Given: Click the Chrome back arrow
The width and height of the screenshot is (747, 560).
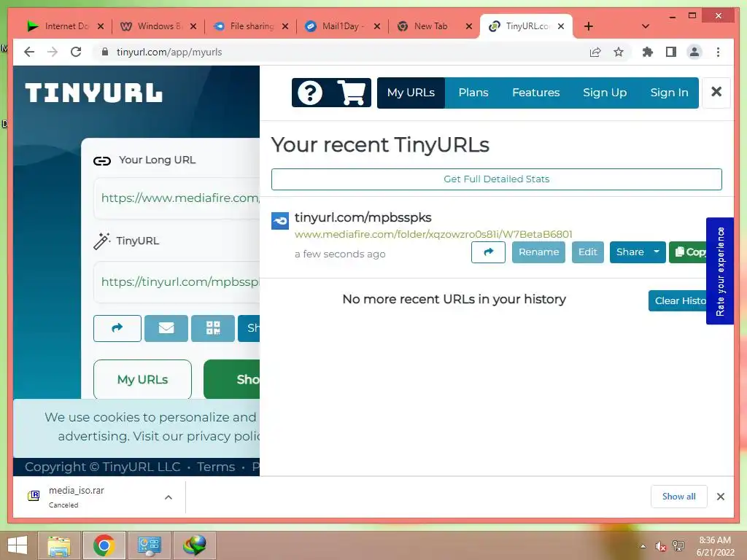Looking at the screenshot, I should click(29, 52).
